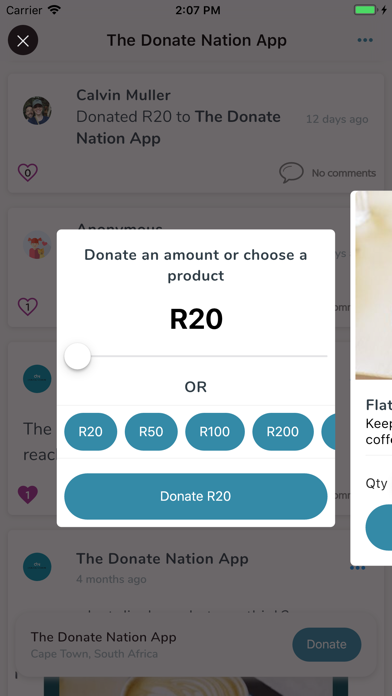Toggle the filled purple heart icon

[28, 494]
